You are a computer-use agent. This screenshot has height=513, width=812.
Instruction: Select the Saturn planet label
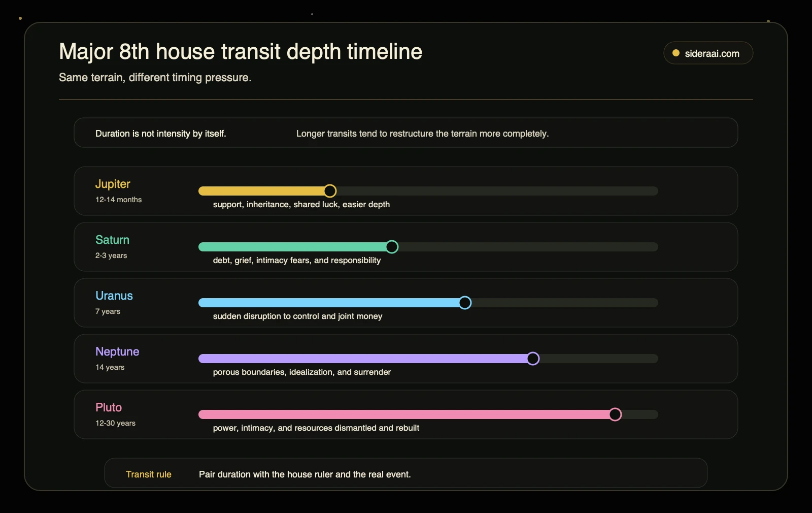click(112, 240)
